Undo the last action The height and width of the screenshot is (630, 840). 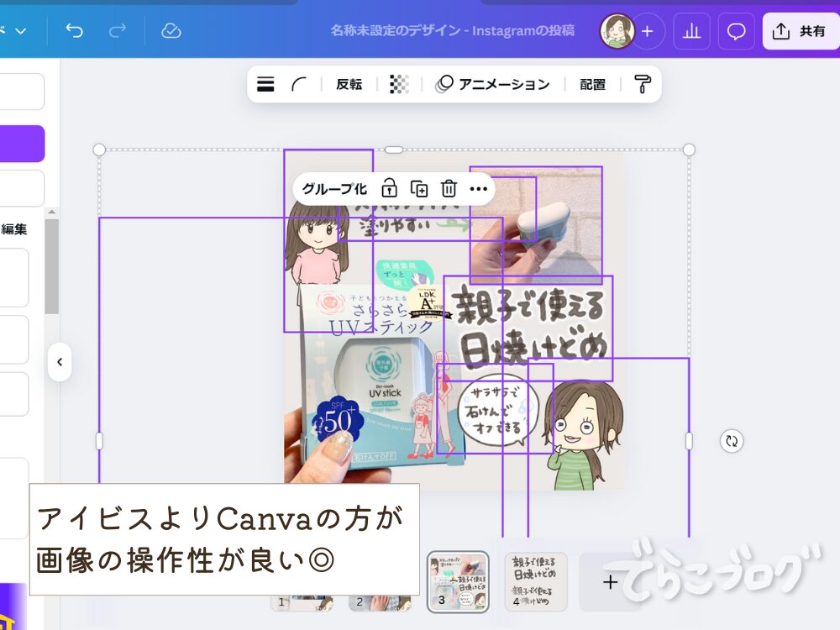pos(74,30)
